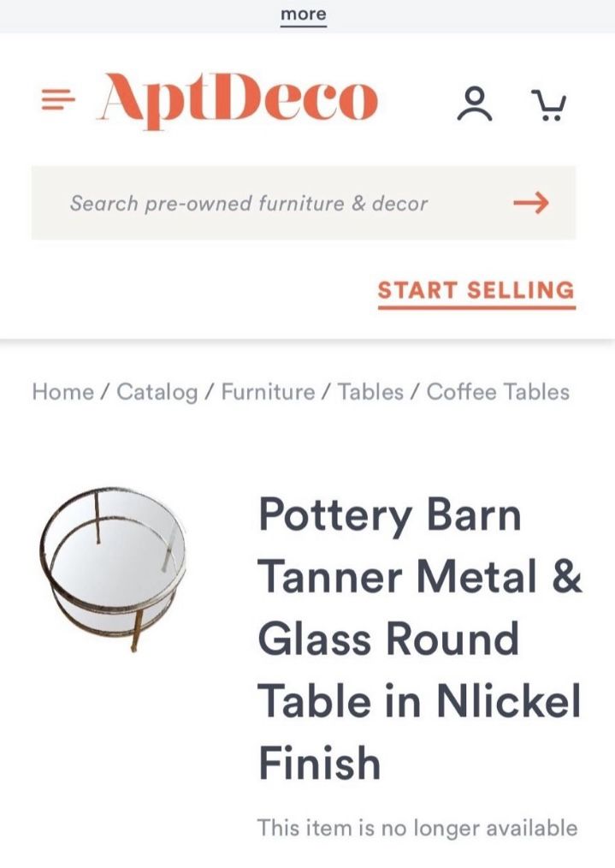Viewport: 615px width, 868px height.
Task: Go to Tables category from breadcrumbs
Action: [x=371, y=392]
